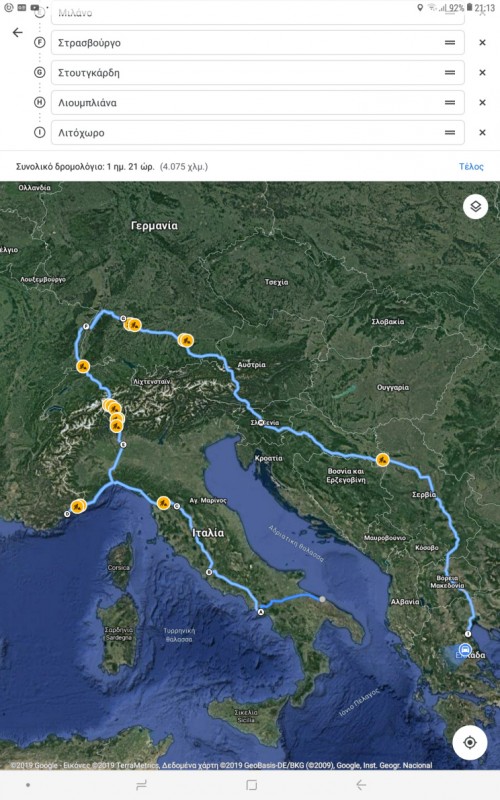Remove the Στουτγκάρδη stop
This screenshot has width=500, height=800.
pyautogui.click(x=482, y=73)
